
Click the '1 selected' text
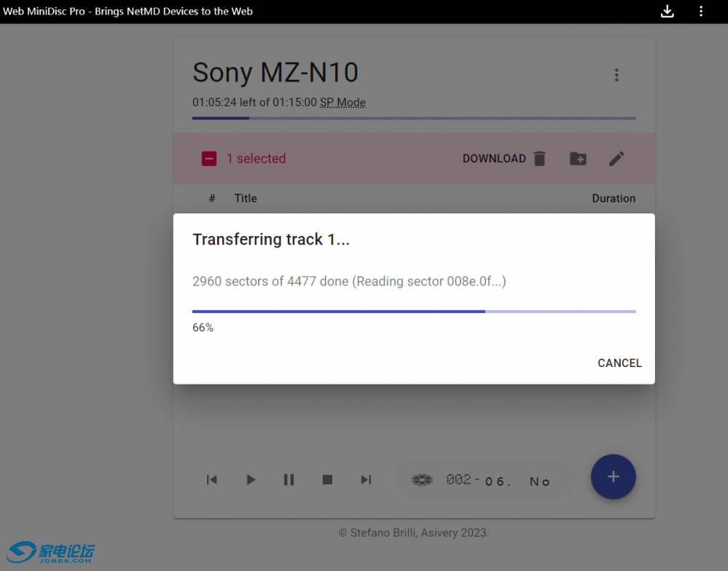coord(257,159)
